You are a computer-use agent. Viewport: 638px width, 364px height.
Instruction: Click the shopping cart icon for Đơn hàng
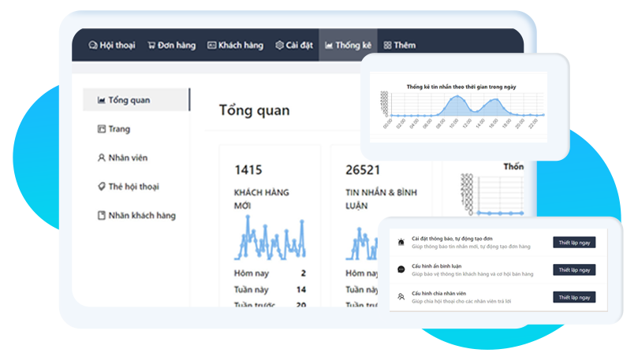151,46
